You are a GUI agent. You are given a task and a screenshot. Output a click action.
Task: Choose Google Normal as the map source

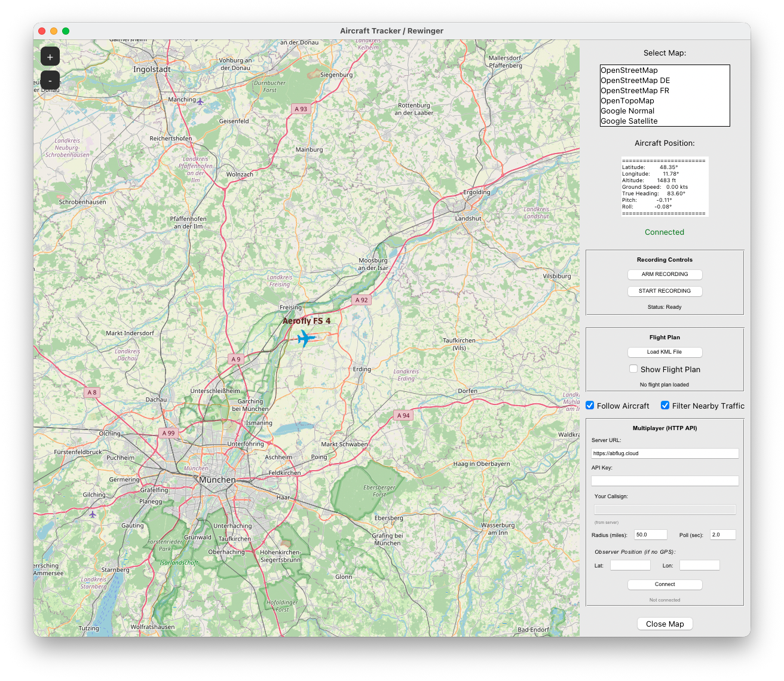(627, 111)
